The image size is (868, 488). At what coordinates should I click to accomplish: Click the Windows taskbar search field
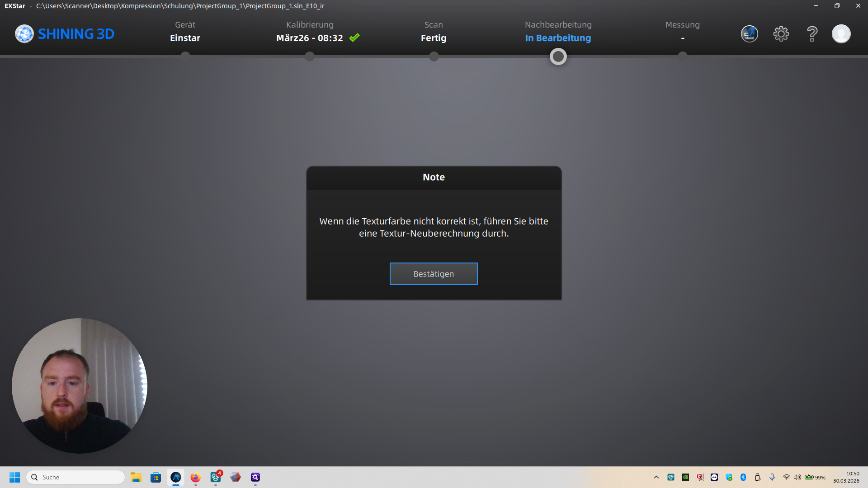[76, 477]
